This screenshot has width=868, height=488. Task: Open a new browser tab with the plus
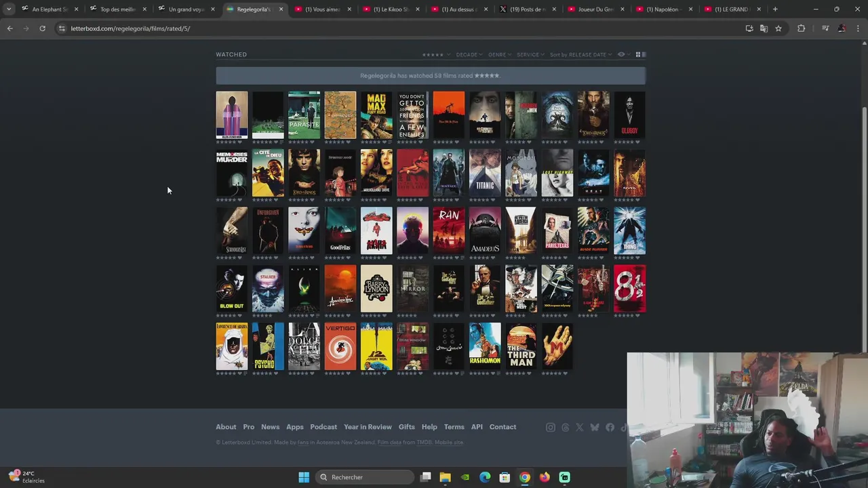[775, 9]
